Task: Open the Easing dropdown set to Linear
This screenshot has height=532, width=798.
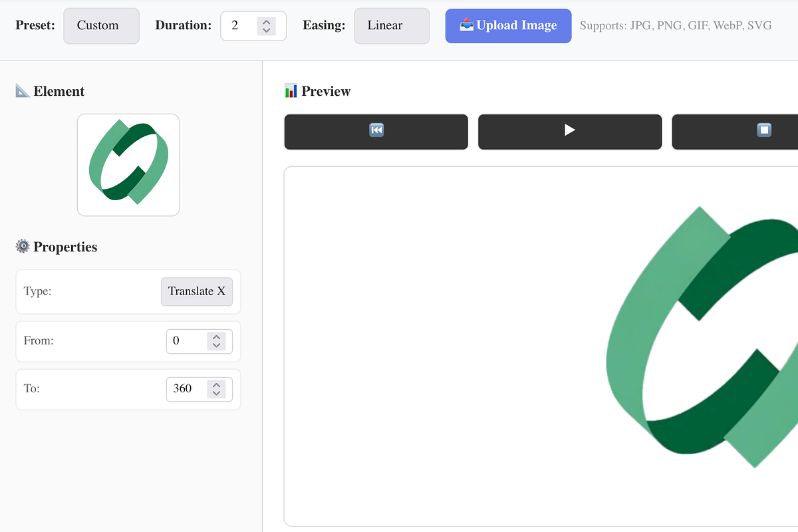Action: [392, 26]
